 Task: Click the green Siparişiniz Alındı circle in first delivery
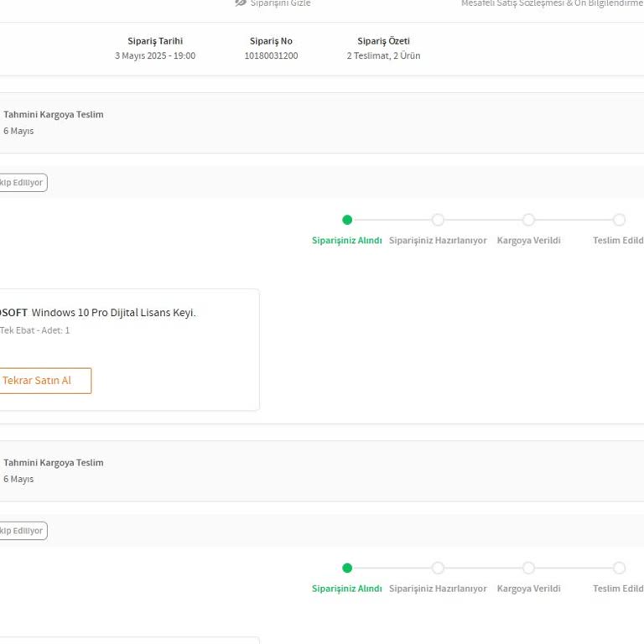[347, 220]
